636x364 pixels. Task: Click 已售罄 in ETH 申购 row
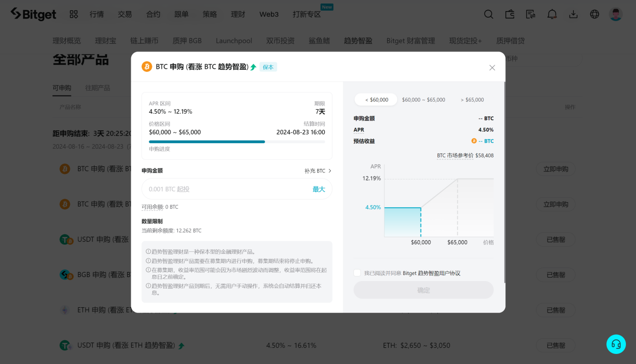556,310
